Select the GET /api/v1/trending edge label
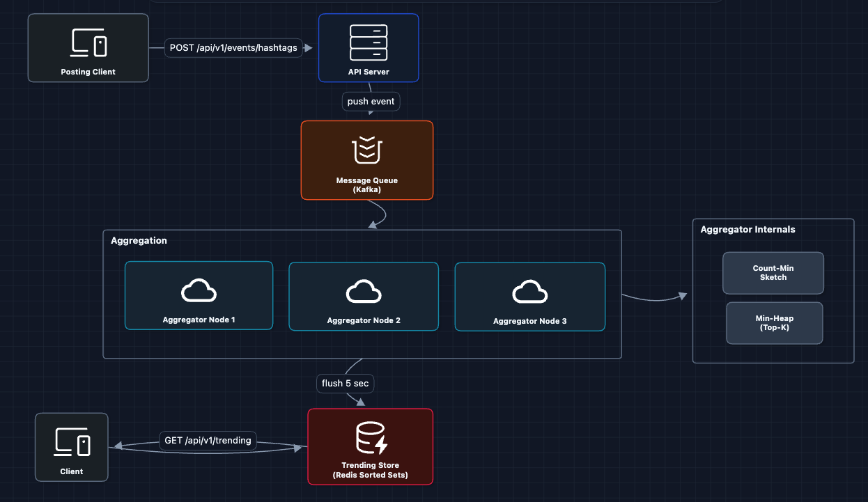 point(208,440)
